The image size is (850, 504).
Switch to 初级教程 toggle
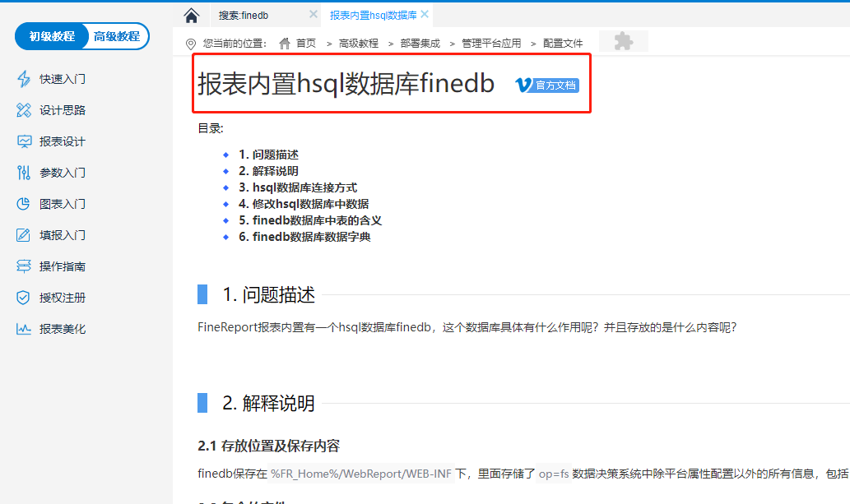[52, 36]
